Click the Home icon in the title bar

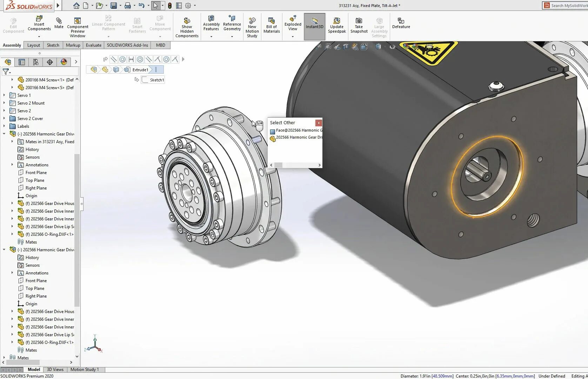(x=76, y=6)
